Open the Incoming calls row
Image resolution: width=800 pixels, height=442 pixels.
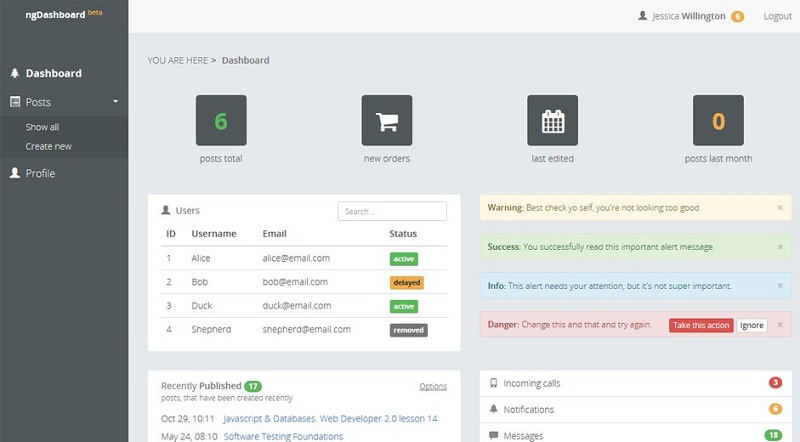[x=636, y=383]
